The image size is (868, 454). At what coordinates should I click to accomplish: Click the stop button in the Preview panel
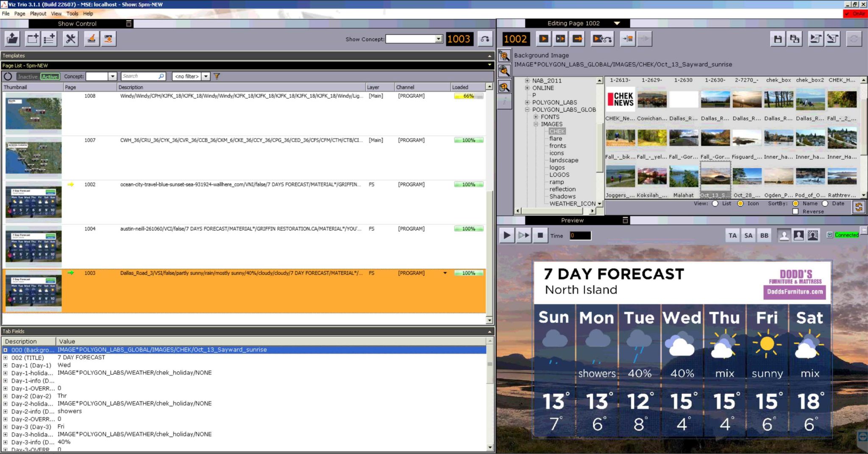(x=540, y=235)
